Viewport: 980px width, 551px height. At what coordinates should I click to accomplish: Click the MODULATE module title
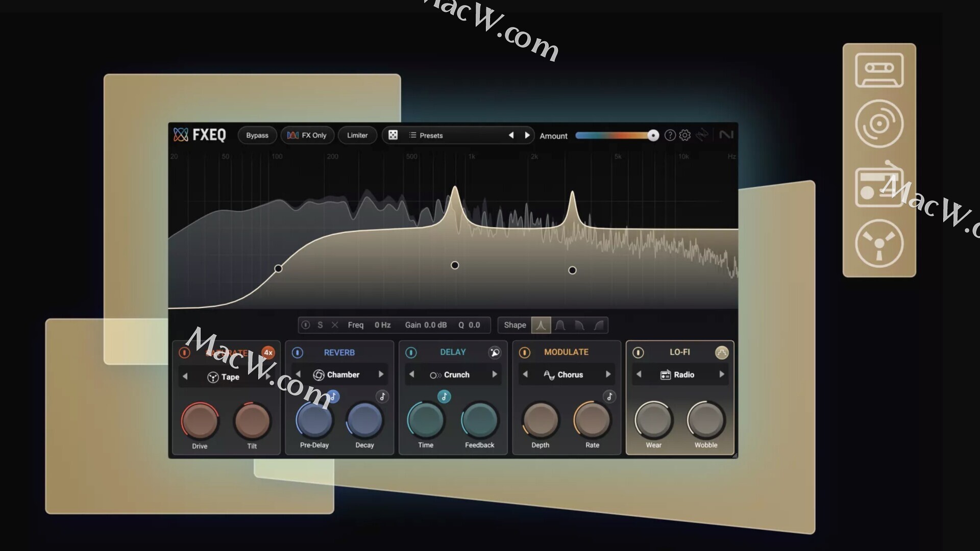566,352
